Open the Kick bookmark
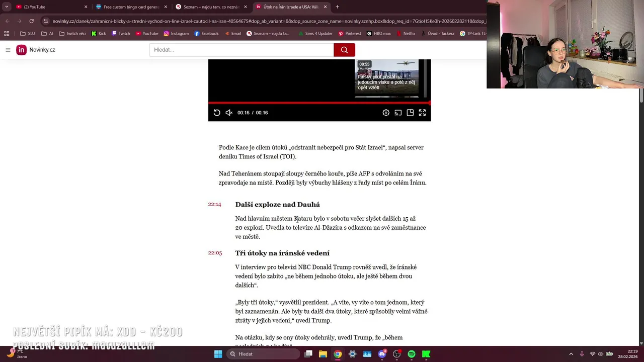 click(99, 34)
